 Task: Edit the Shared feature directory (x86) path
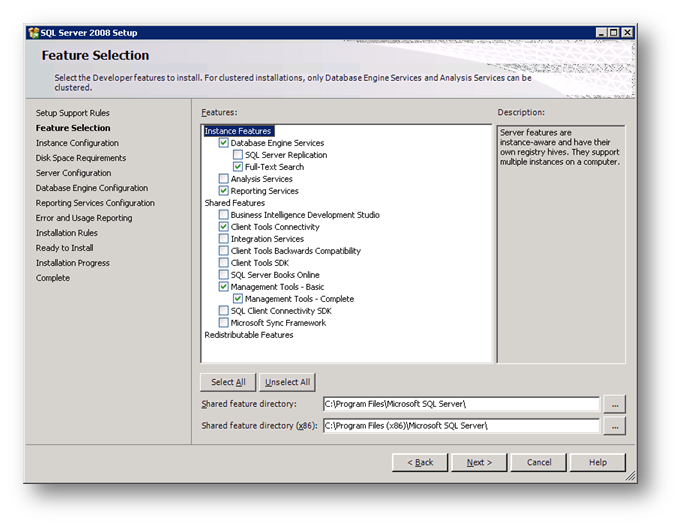click(x=461, y=426)
